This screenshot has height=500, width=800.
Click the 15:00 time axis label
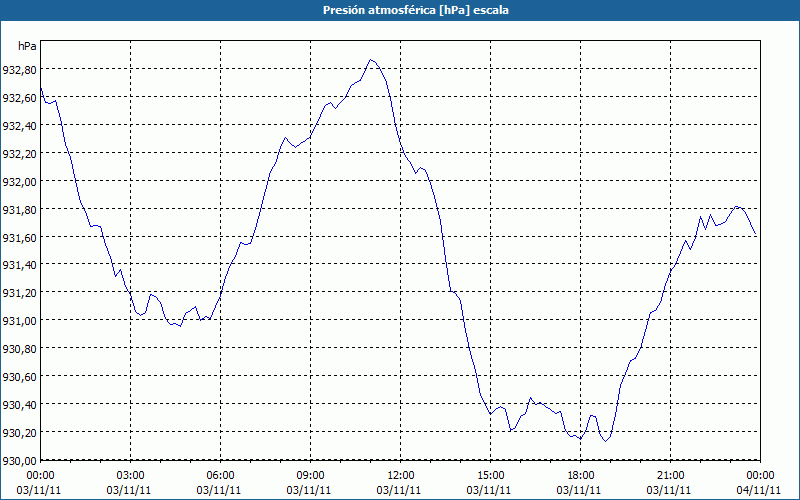click(490, 476)
